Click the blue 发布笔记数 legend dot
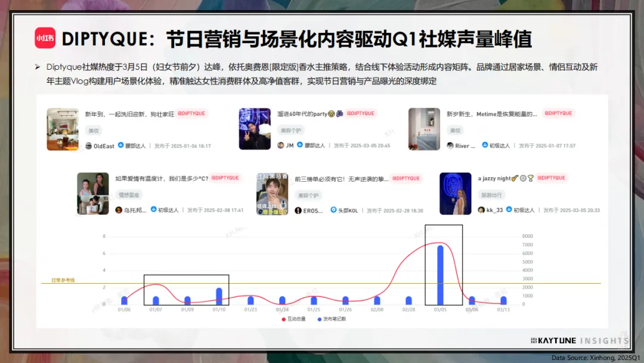Screen dimensions: 644x363 (319, 319)
